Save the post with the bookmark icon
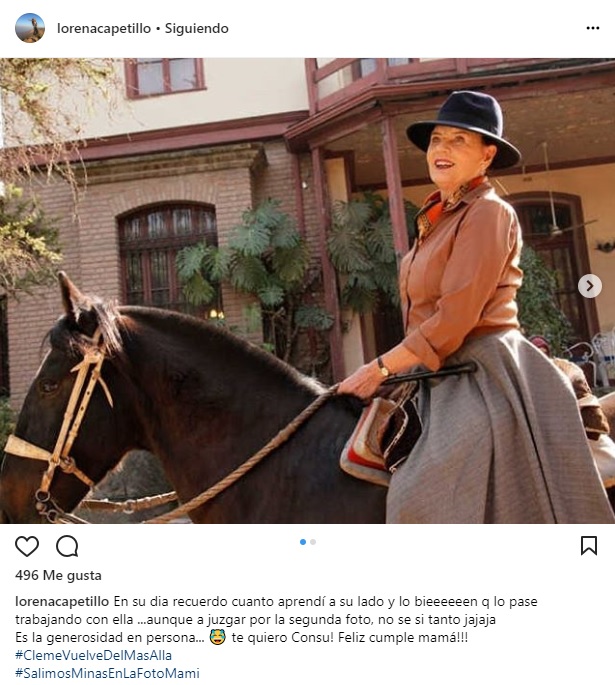The image size is (615, 685). coord(589,546)
